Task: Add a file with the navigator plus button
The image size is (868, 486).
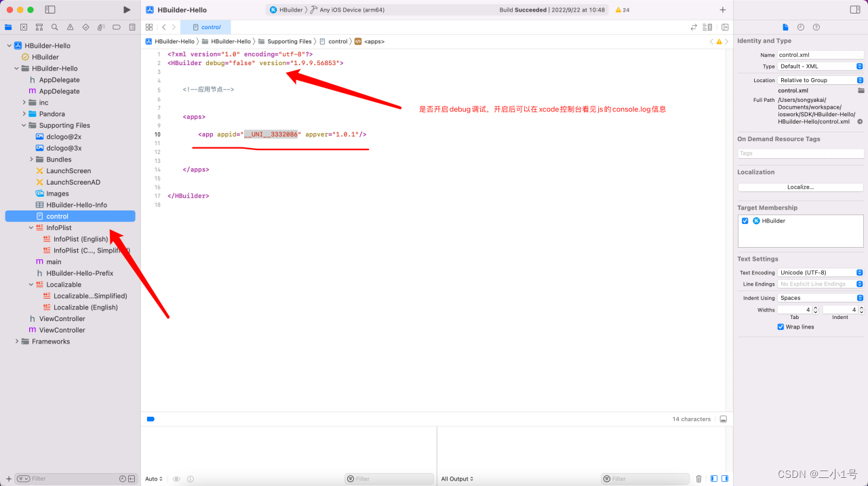Action: tap(9, 479)
